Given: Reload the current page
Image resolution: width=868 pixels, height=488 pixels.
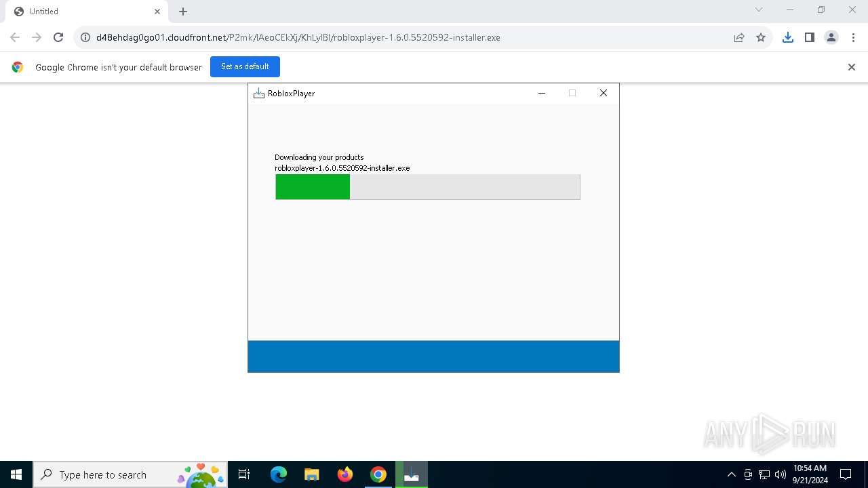Looking at the screenshot, I should [58, 37].
